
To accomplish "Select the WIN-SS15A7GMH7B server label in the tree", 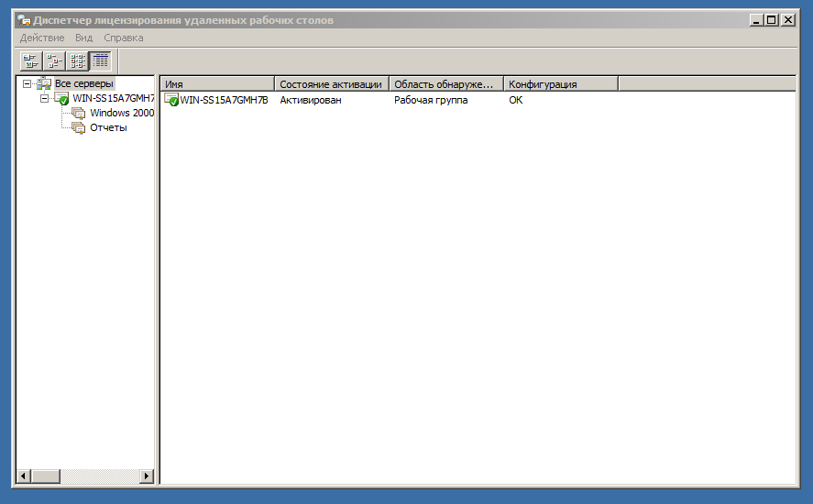I will 113,98.
